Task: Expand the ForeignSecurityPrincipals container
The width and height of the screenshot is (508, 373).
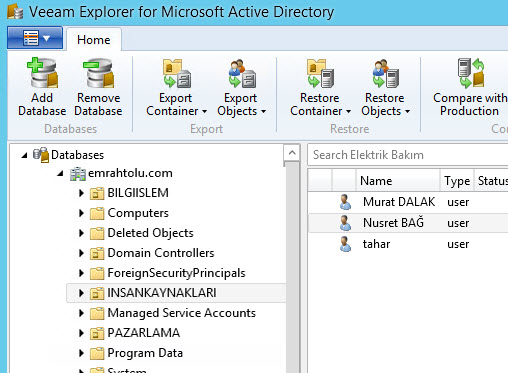Action: [x=81, y=273]
